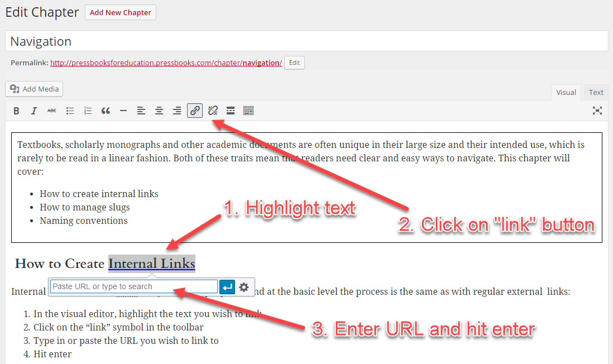
Task: Insert a numbered list
Action: pyautogui.click(x=88, y=111)
